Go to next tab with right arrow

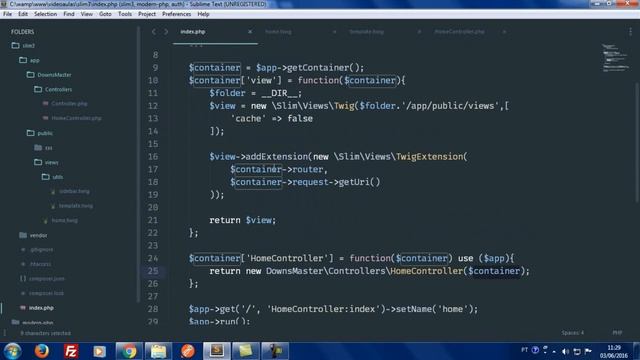point(166,32)
